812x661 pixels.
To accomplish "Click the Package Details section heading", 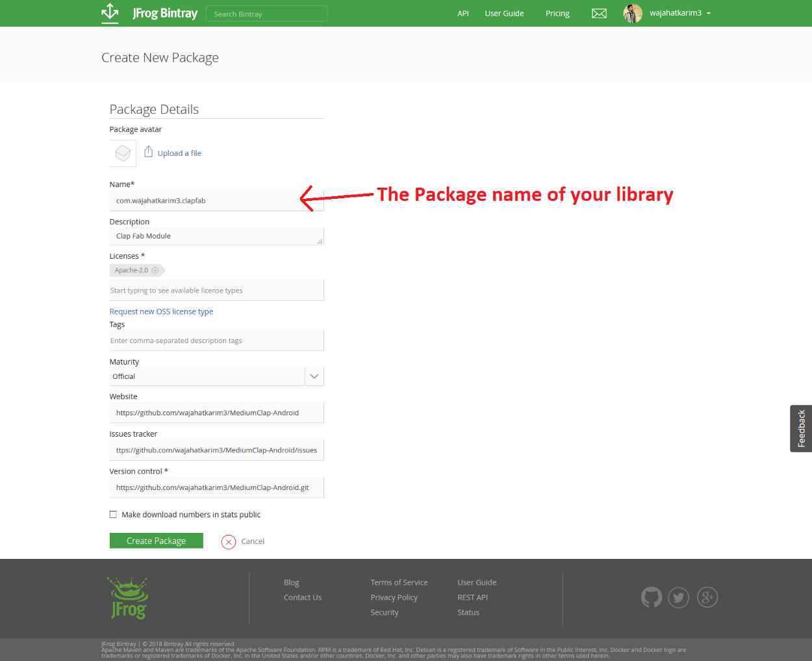I will pos(154,109).
